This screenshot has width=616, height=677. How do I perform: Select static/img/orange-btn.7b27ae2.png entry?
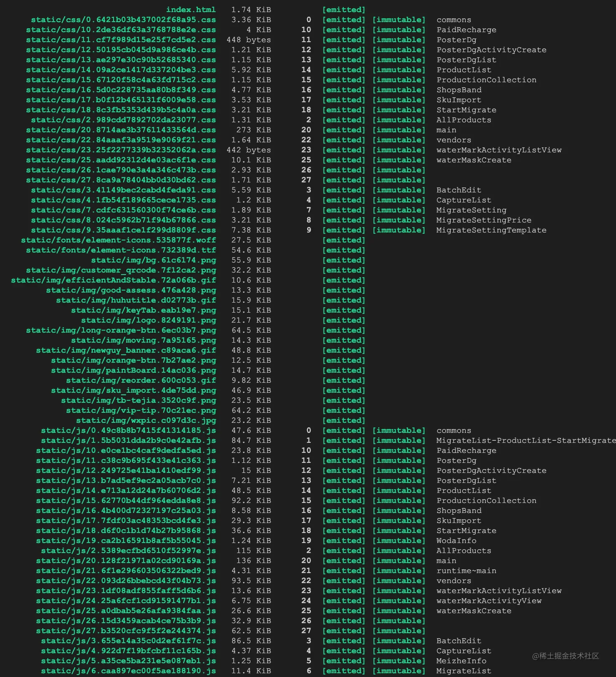tap(134, 360)
